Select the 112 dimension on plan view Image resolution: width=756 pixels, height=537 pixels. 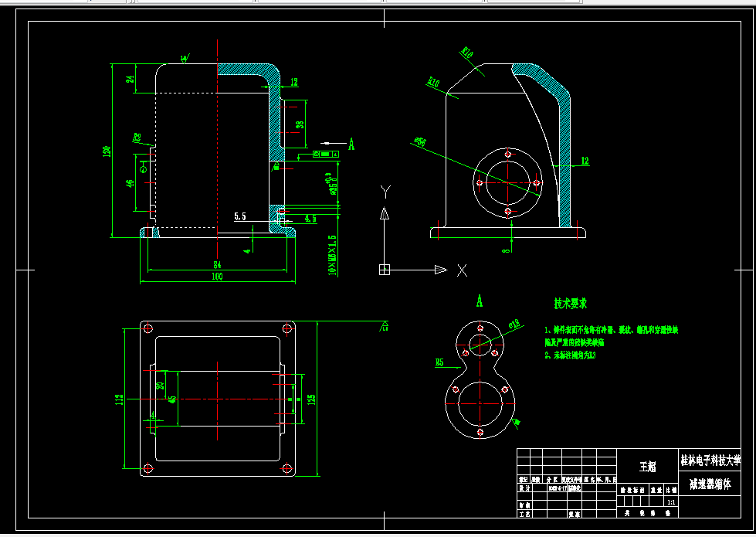coord(119,399)
